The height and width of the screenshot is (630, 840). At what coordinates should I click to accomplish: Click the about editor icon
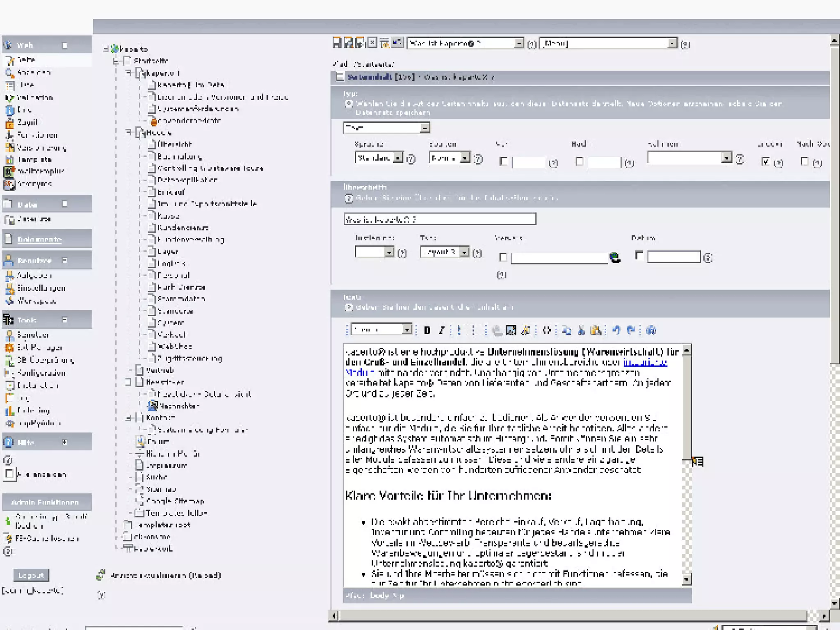pyautogui.click(x=651, y=330)
